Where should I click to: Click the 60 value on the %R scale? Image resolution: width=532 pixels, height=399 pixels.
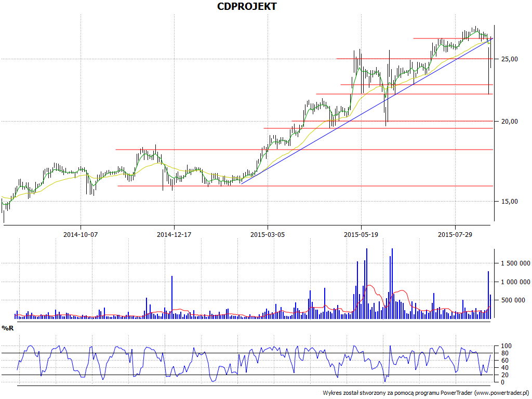[x=504, y=361]
